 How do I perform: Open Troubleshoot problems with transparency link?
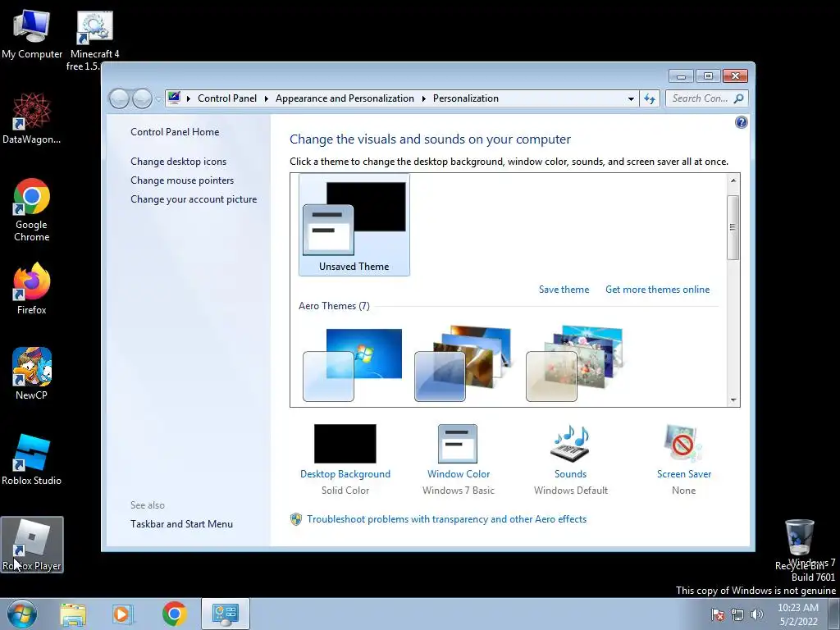tap(446, 519)
